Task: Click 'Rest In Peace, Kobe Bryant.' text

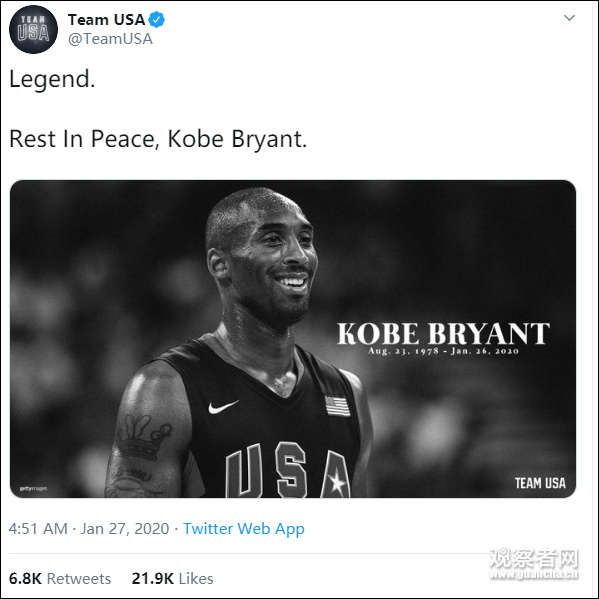Action: point(158,139)
